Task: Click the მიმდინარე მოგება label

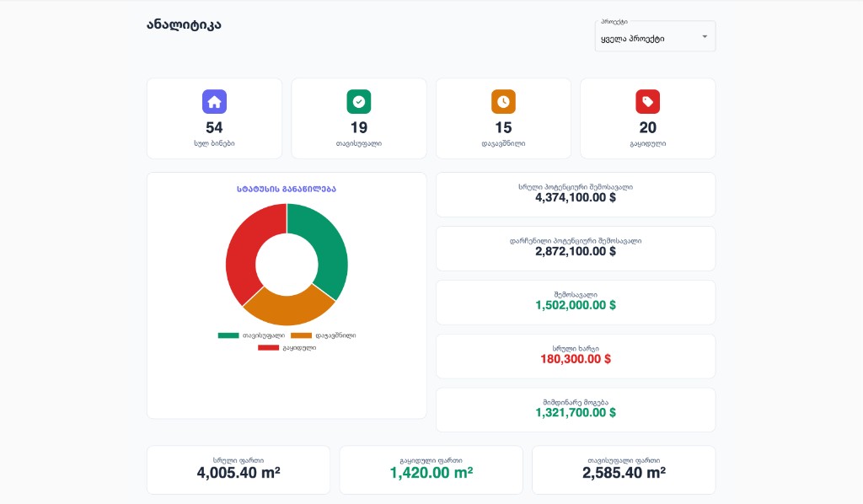Action: 576,402
